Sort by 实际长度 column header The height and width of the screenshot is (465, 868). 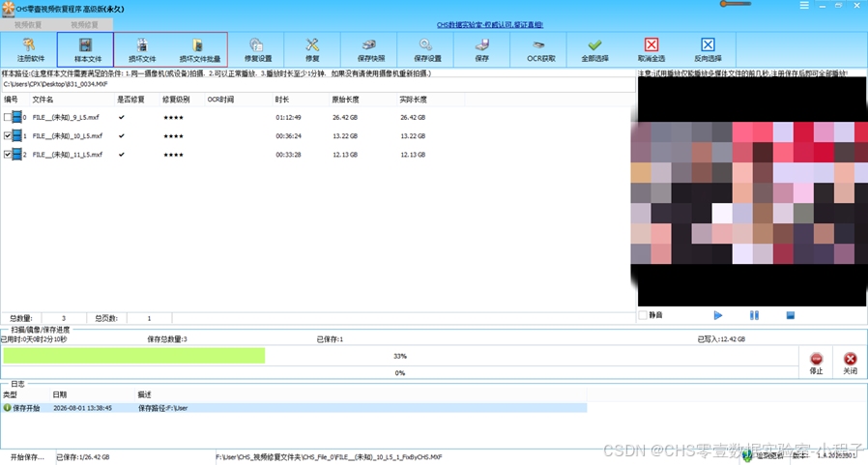413,100
